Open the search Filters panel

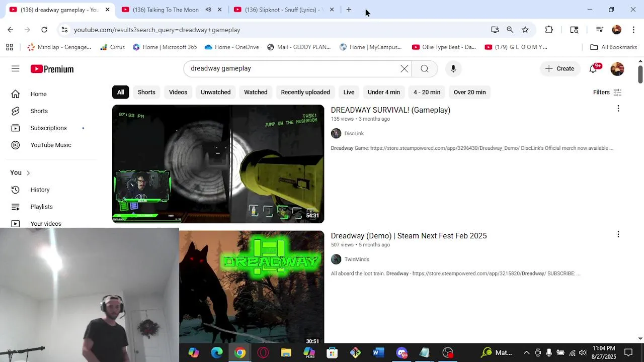click(607, 92)
